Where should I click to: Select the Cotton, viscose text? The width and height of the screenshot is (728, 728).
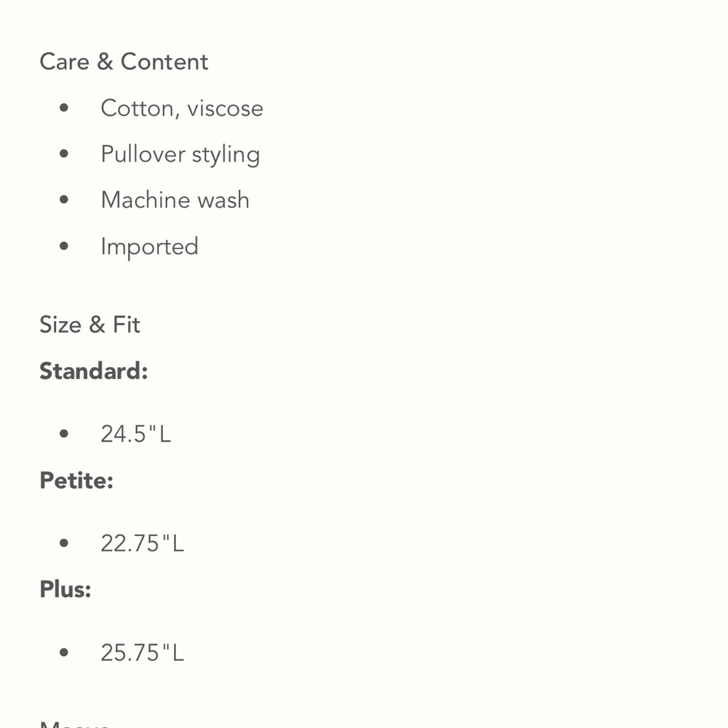(x=182, y=108)
